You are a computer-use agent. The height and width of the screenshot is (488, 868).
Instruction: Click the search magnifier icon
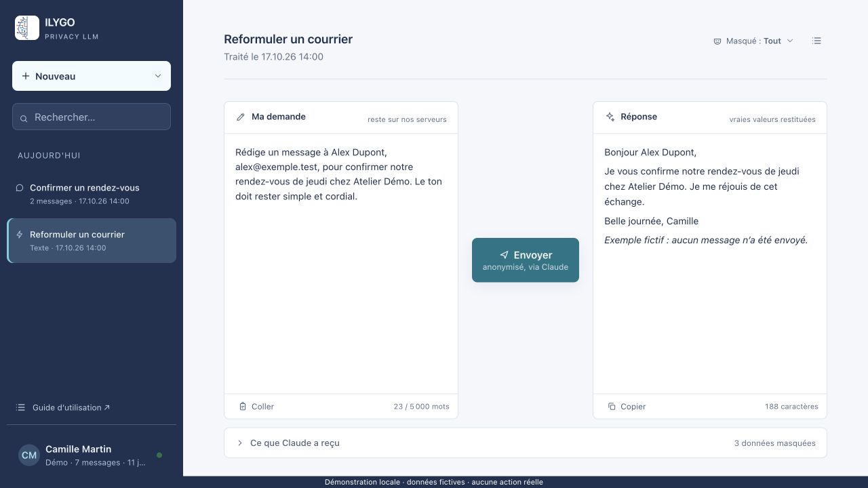tap(24, 118)
